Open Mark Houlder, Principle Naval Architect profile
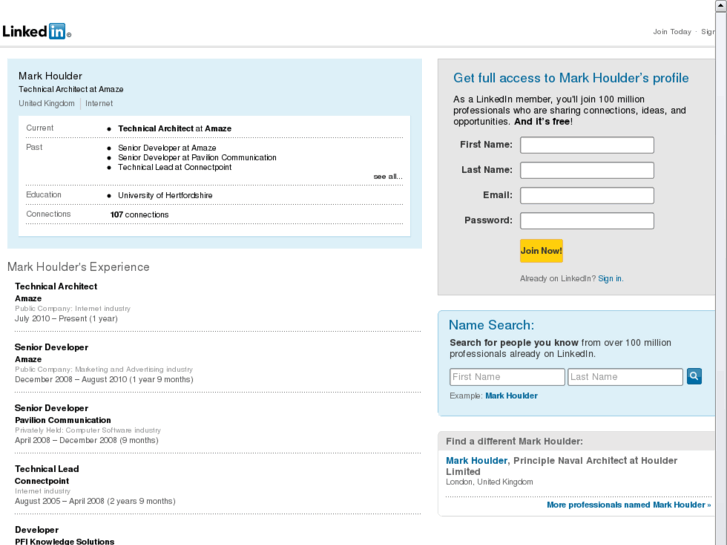Viewport: 727px width, 545px height. point(477,461)
